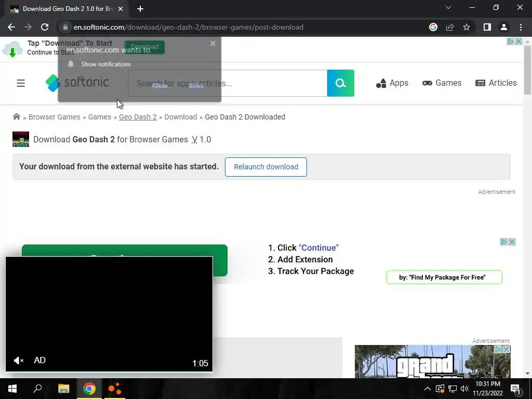
Task: Open the Windows notification center
Action: (516, 389)
